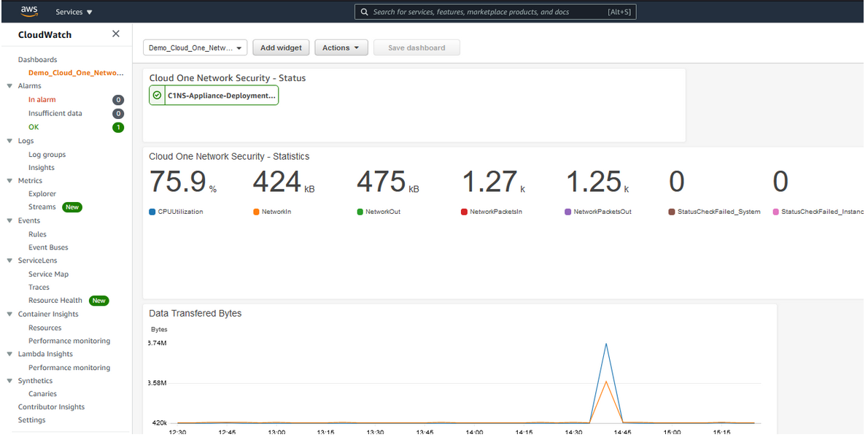Click the green NetworkOut legend swatch
The height and width of the screenshot is (440, 868).
click(x=360, y=212)
